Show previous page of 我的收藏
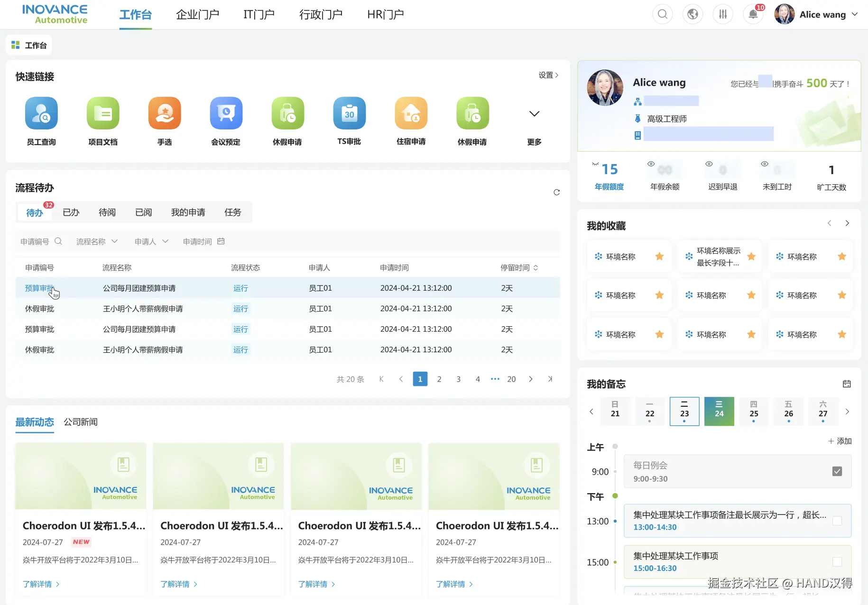The height and width of the screenshot is (605, 868). [x=830, y=223]
